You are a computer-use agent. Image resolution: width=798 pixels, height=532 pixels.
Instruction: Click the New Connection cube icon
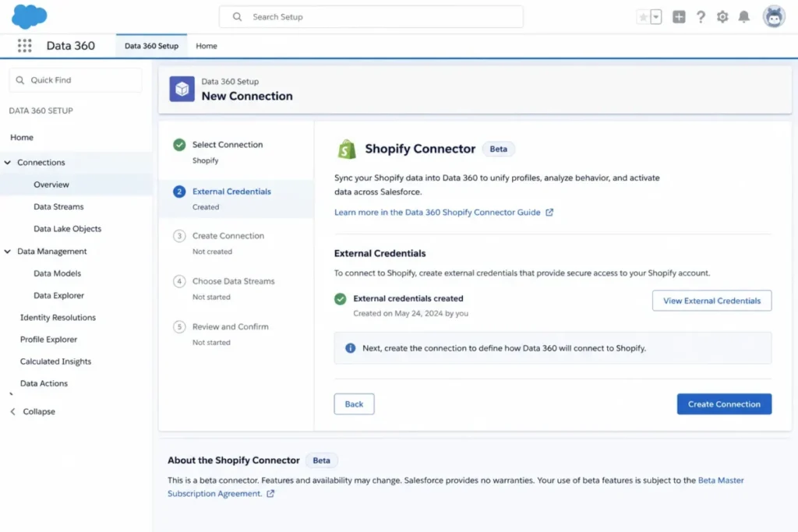(182, 89)
